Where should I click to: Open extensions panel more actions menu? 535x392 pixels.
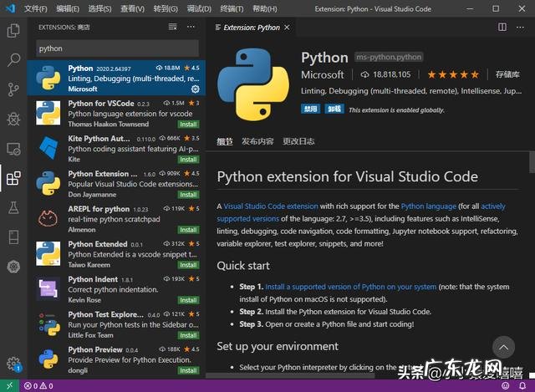[x=191, y=27]
